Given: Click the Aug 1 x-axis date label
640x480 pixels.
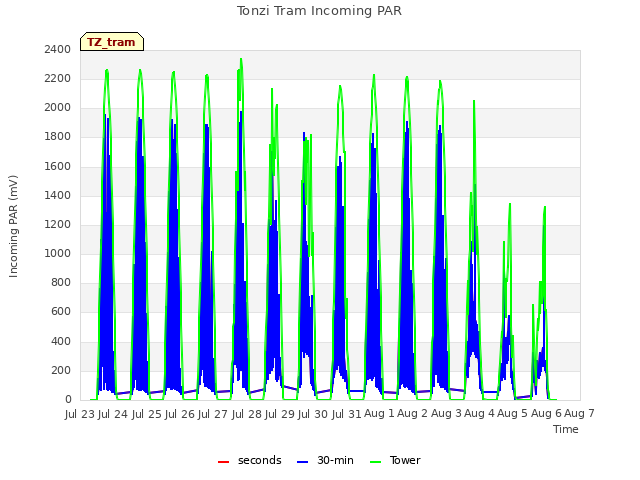Looking at the screenshot, I should pyautogui.click(x=379, y=414).
